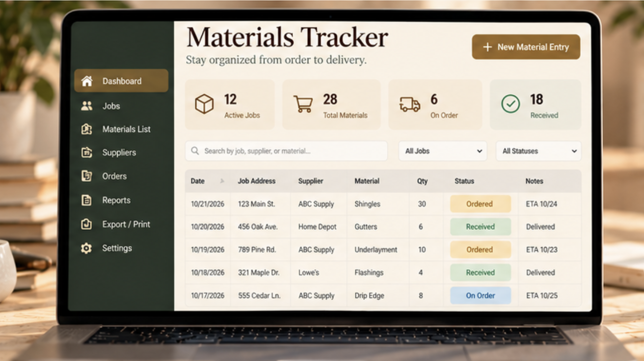Sort by the Job Address column header

pos(257,181)
